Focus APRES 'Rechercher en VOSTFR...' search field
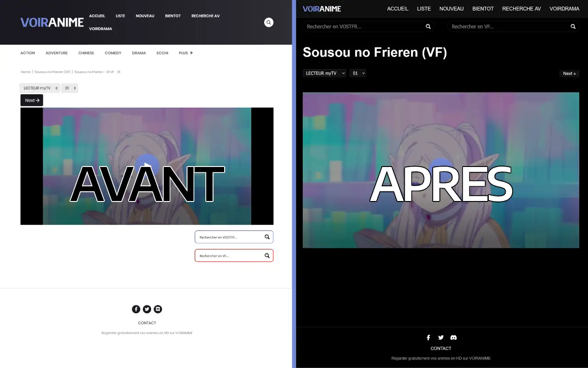 tap(369, 27)
